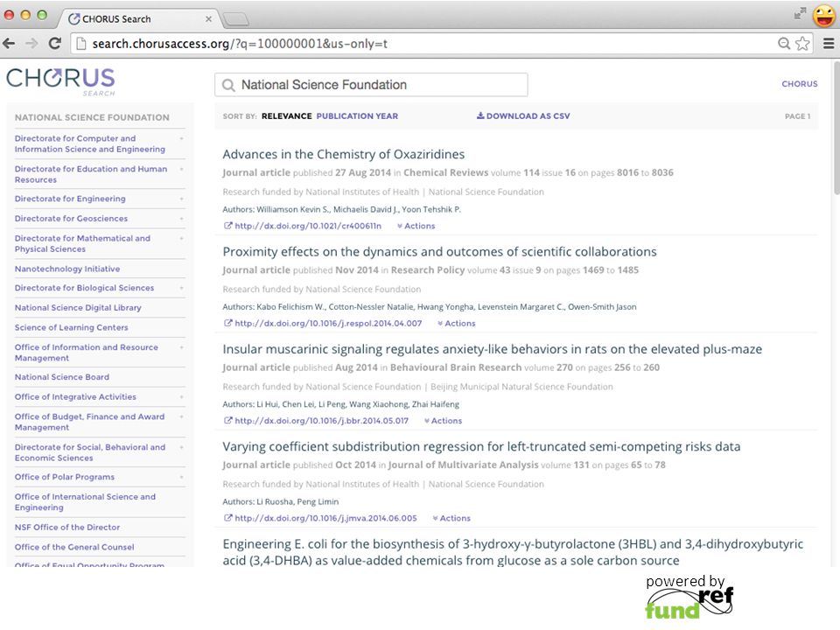Open a new browser tab

pyautogui.click(x=235, y=20)
